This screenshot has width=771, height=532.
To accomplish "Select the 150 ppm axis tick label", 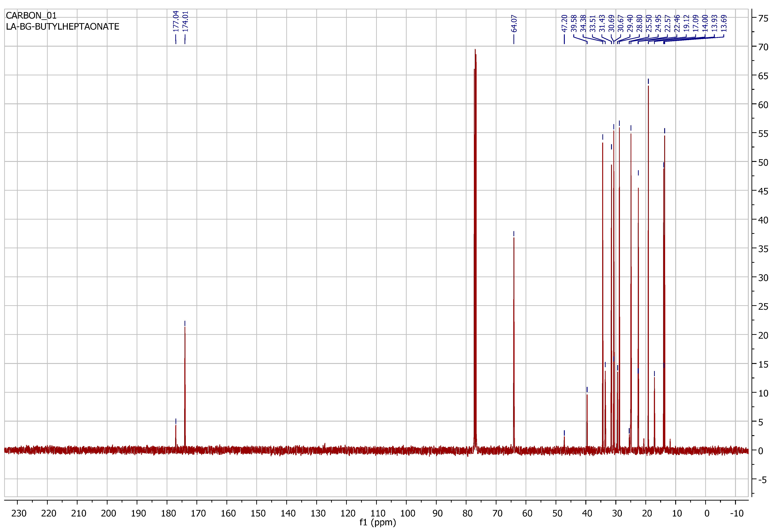I will click(x=258, y=513).
